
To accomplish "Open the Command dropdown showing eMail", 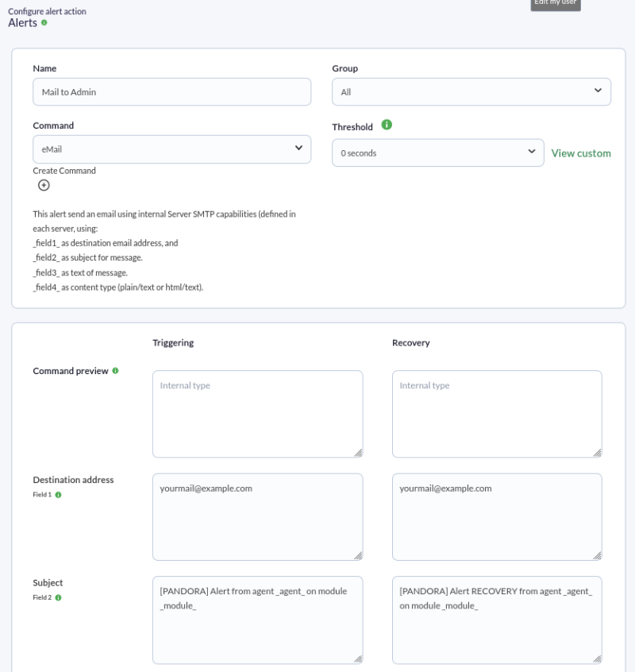I will tap(171, 149).
